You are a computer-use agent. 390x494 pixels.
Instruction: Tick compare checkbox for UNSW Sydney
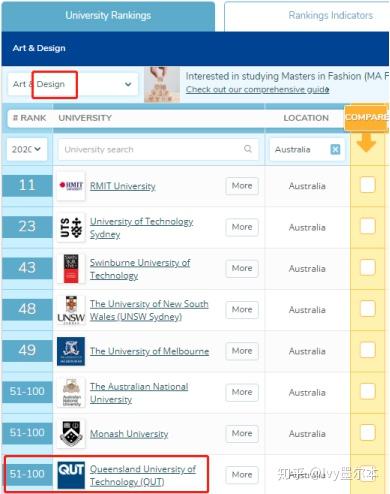pos(367,309)
